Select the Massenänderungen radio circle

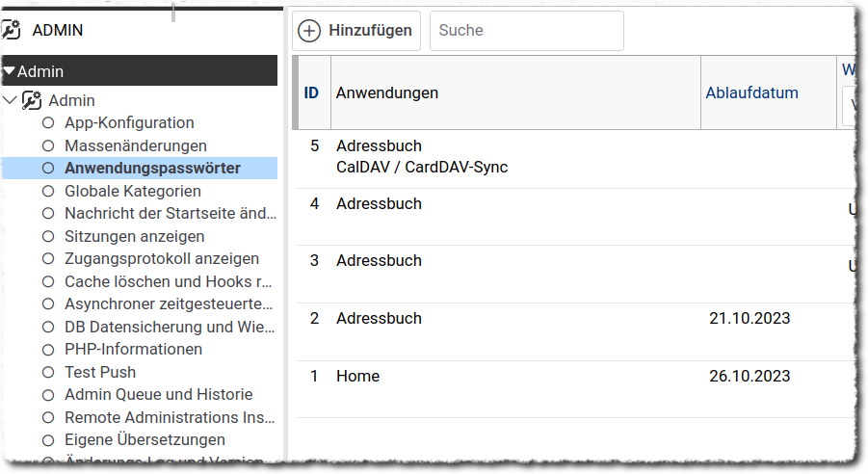46,145
